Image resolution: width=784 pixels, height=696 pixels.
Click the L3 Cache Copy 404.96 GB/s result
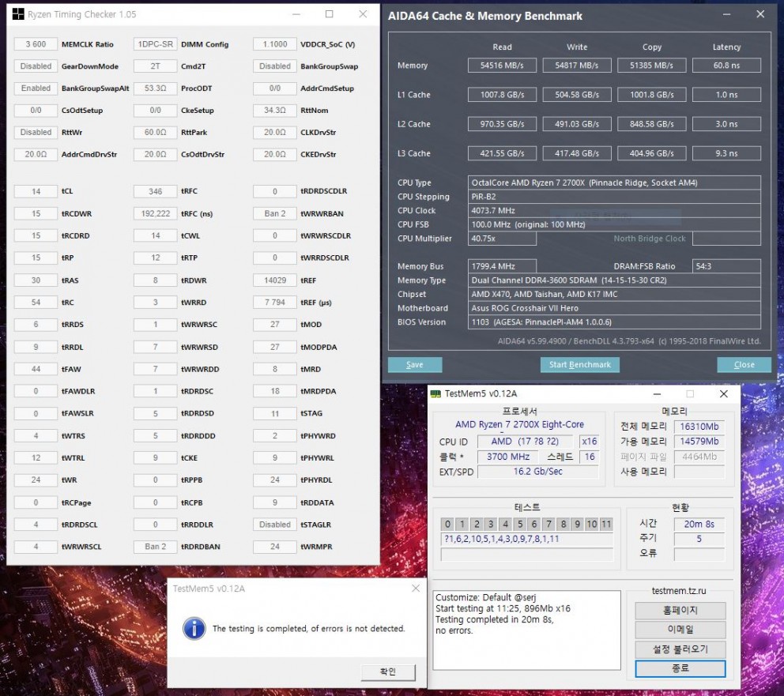tap(651, 153)
